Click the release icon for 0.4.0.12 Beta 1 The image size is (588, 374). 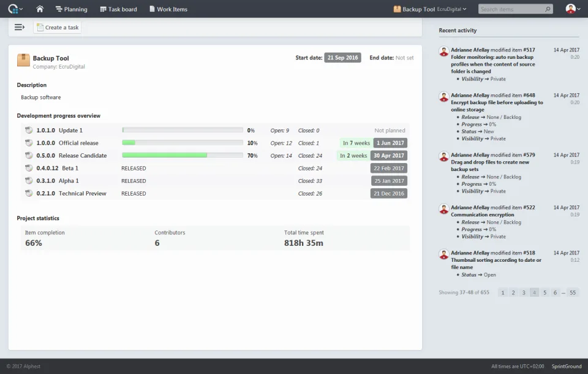pos(29,168)
